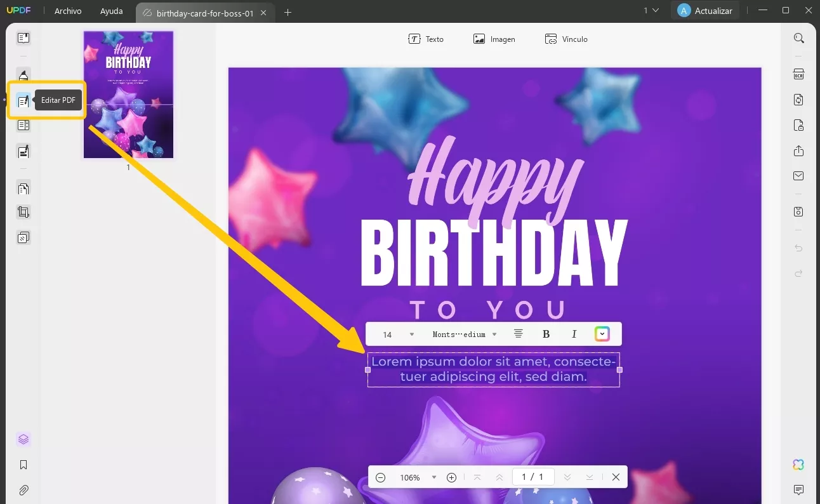Share this file with others

coord(799,150)
